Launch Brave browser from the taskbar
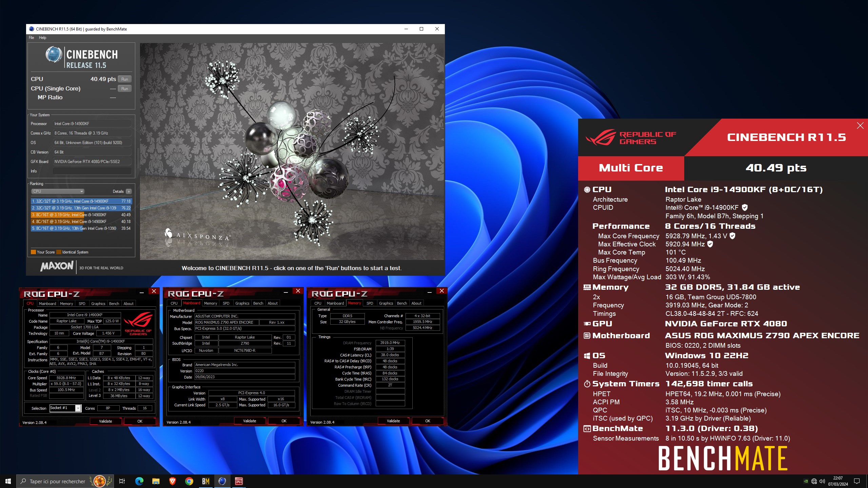The height and width of the screenshot is (488, 868). tap(172, 481)
